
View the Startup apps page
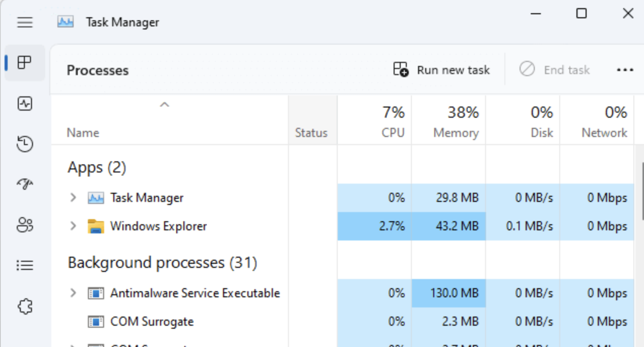(x=24, y=184)
